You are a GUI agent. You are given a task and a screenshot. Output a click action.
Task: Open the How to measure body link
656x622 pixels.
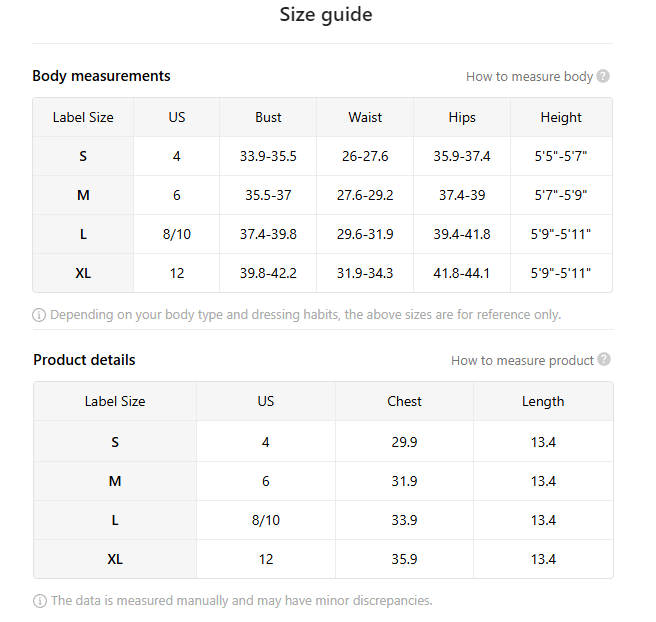coord(529,76)
